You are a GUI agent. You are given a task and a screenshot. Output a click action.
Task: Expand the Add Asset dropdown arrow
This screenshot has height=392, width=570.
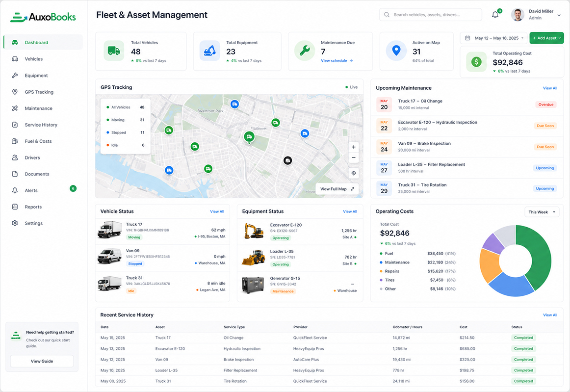[x=560, y=38]
